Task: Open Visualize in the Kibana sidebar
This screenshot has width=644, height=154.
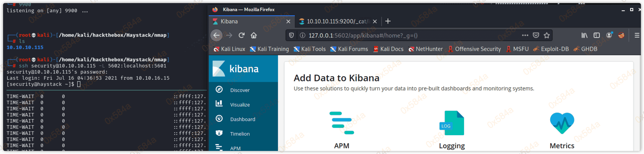Action: 240,105
